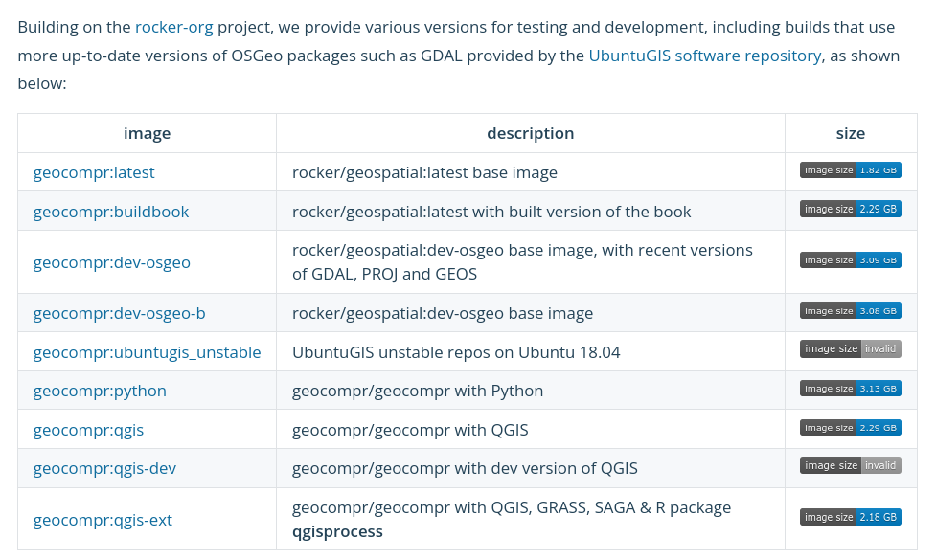Click the 2.18 GB image size badge
Screen dimensions: 936x560
850,518
